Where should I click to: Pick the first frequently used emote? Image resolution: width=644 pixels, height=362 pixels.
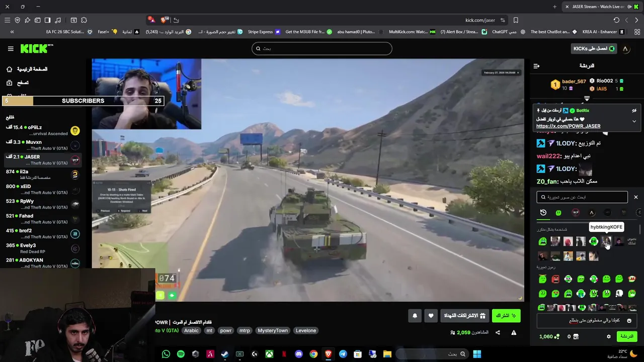click(543, 242)
